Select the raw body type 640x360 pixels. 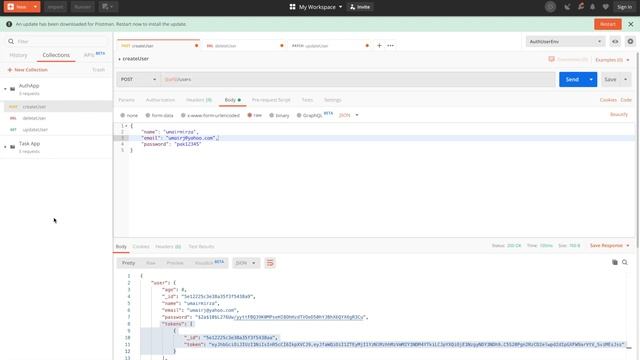tap(254, 116)
